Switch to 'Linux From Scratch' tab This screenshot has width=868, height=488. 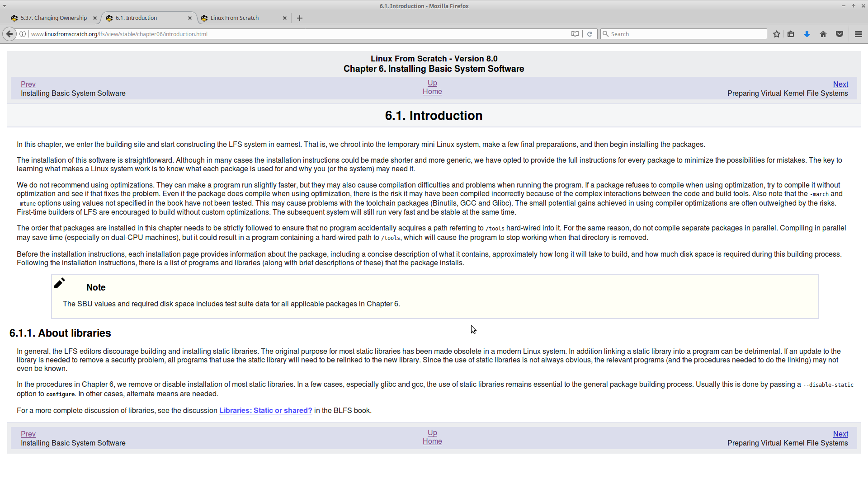[x=243, y=18]
